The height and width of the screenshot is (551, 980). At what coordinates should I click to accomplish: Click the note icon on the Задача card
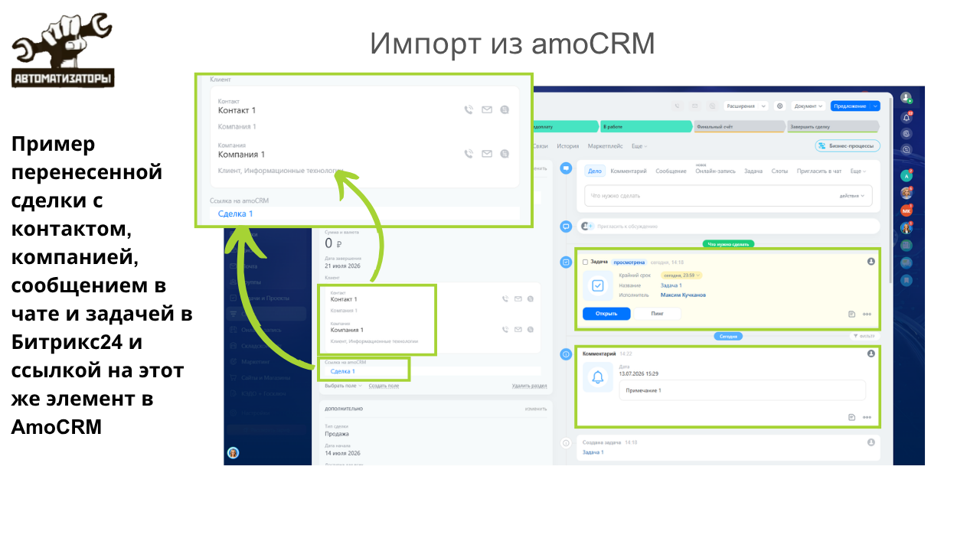click(x=851, y=314)
